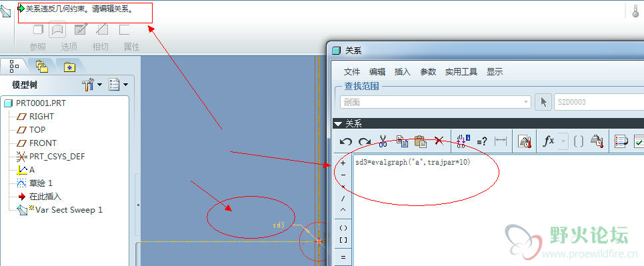Open the 参照 dashboard panel
This screenshot has height=266, width=644.
38,47
